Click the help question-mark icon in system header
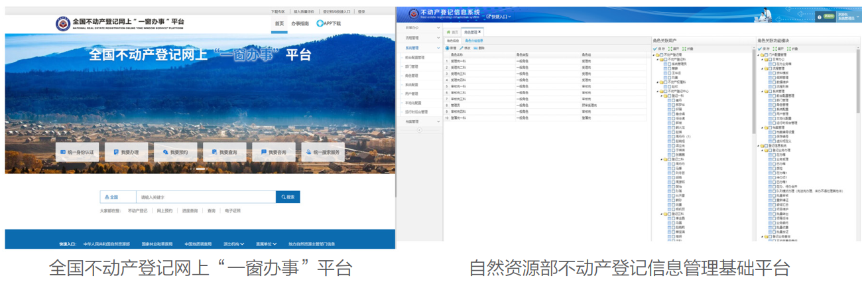Image resolution: width=868 pixels, height=284 pixels. (820, 17)
